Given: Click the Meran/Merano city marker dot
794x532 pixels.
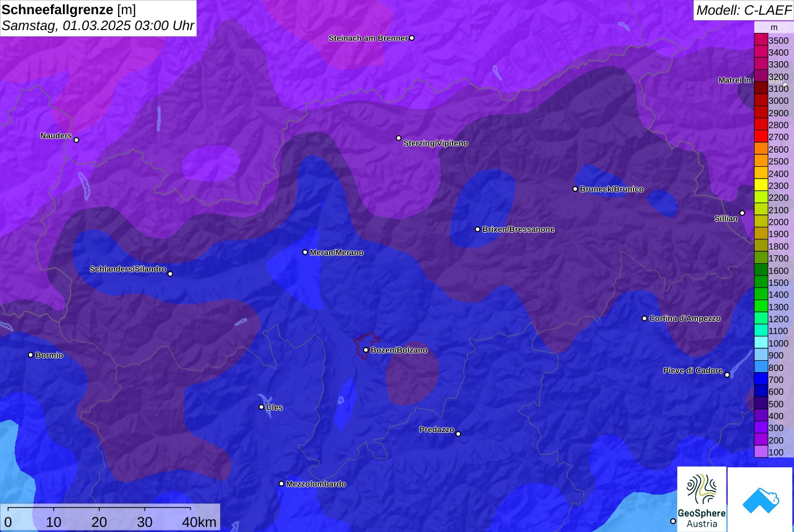Looking at the screenshot, I should [x=305, y=252].
